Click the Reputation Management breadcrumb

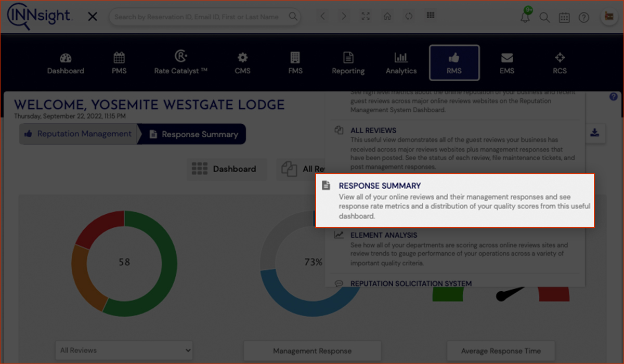pyautogui.click(x=79, y=134)
